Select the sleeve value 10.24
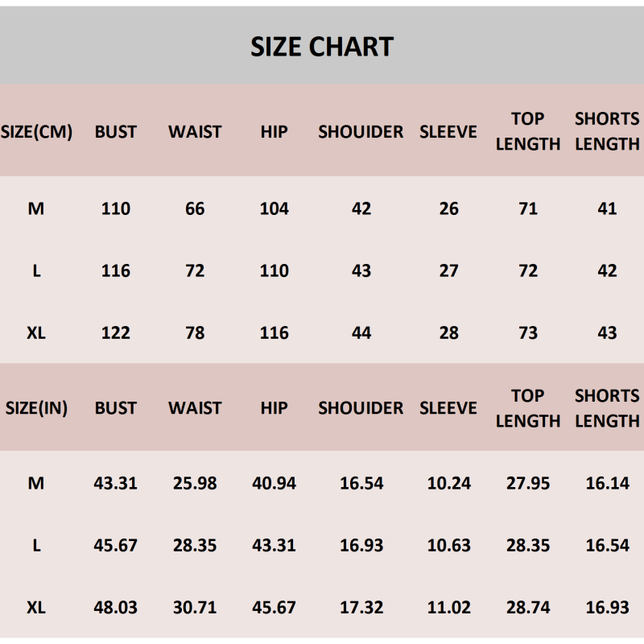The width and height of the screenshot is (644, 644). pyautogui.click(x=449, y=484)
